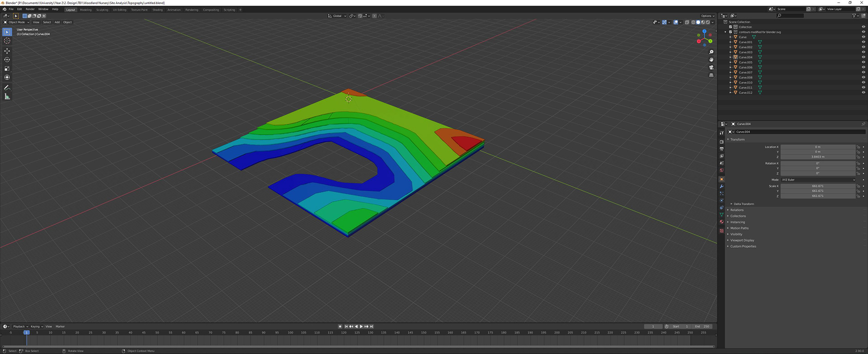This screenshot has height=354, width=868.
Task: Open the timeline Playback popover
Action: click(x=20, y=326)
